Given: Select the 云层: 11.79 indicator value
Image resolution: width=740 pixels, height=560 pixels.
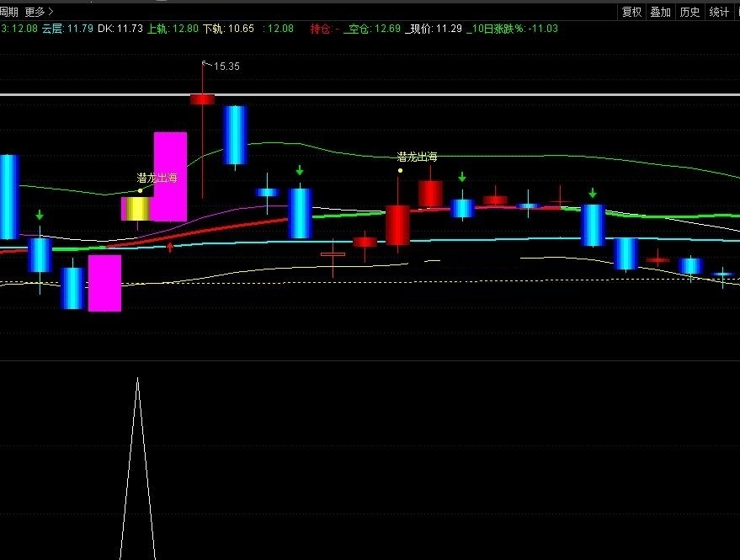Looking at the screenshot, I should pos(67,29).
